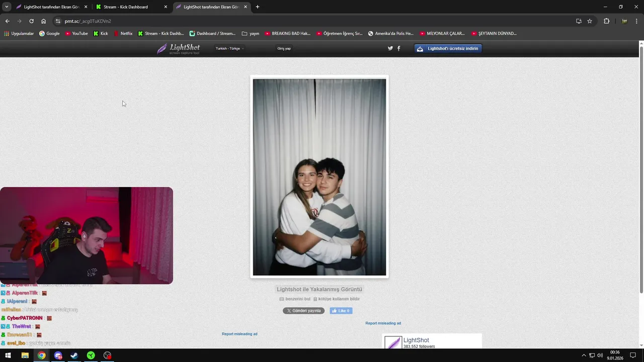Open Discord from the taskbar
Screen dimensions: 644x362
point(58,355)
